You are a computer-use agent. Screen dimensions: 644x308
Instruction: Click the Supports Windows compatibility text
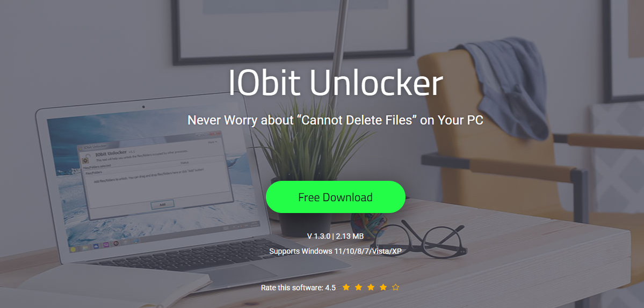point(335,251)
